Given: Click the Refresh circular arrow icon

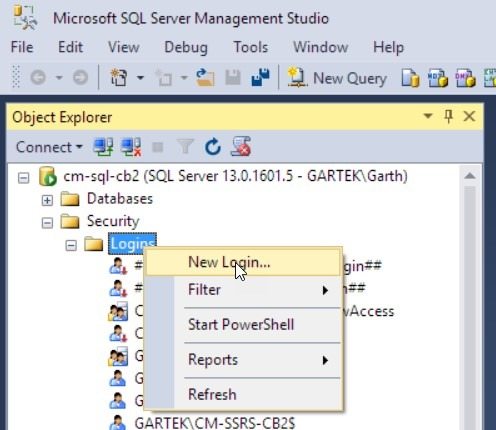Looking at the screenshot, I should (x=213, y=147).
